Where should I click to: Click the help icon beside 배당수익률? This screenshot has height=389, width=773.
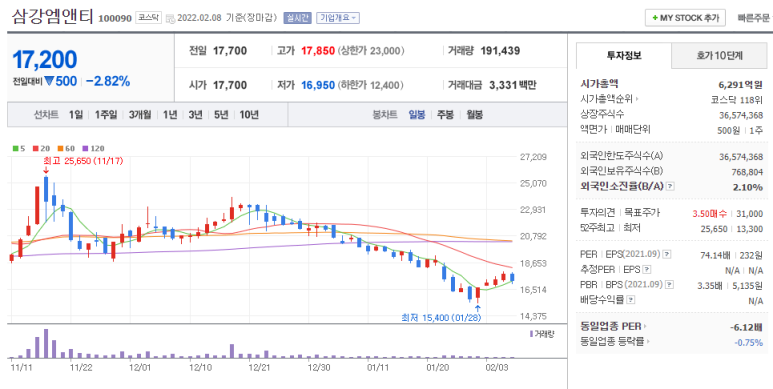pyautogui.click(x=631, y=300)
